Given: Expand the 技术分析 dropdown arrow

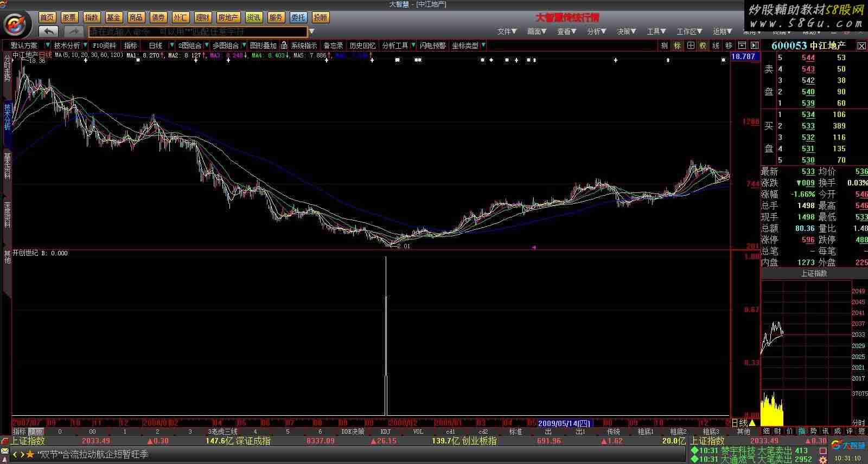Looking at the screenshot, I should [85, 46].
